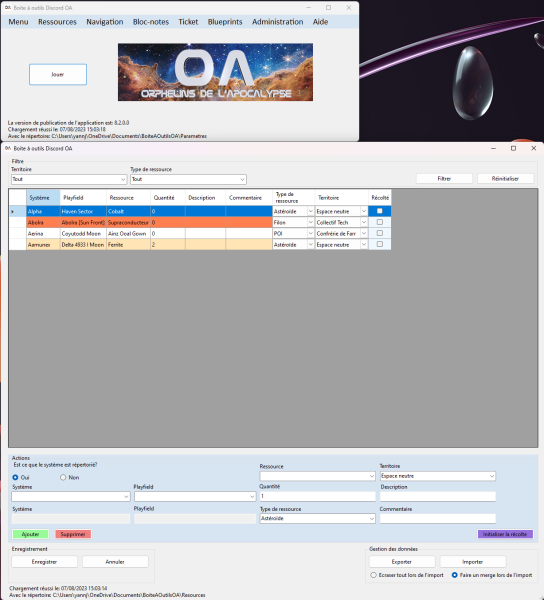Minimize the resources window
Image resolution: width=544 pixels, height=600 pixels.
494,148
